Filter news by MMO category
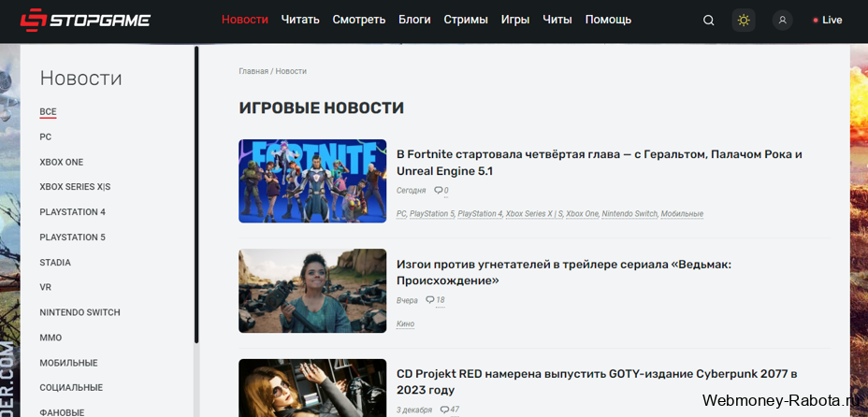 click(x=51, y=338)
